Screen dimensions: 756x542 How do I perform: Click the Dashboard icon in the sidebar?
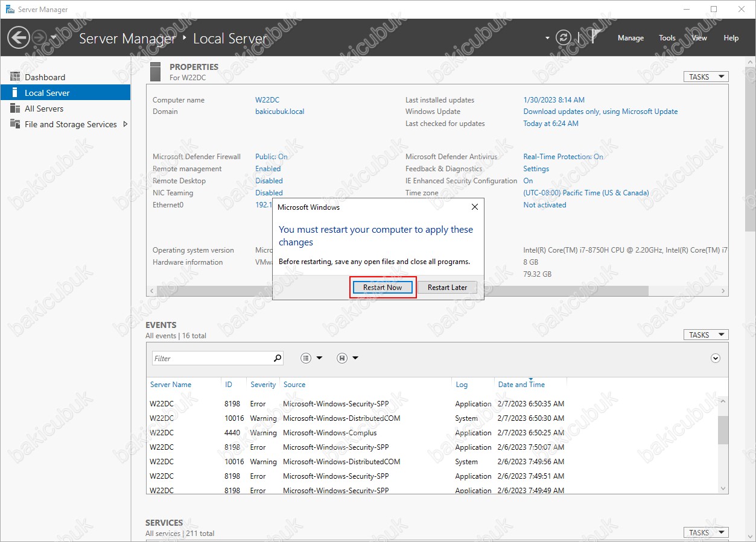click(15, 77)
